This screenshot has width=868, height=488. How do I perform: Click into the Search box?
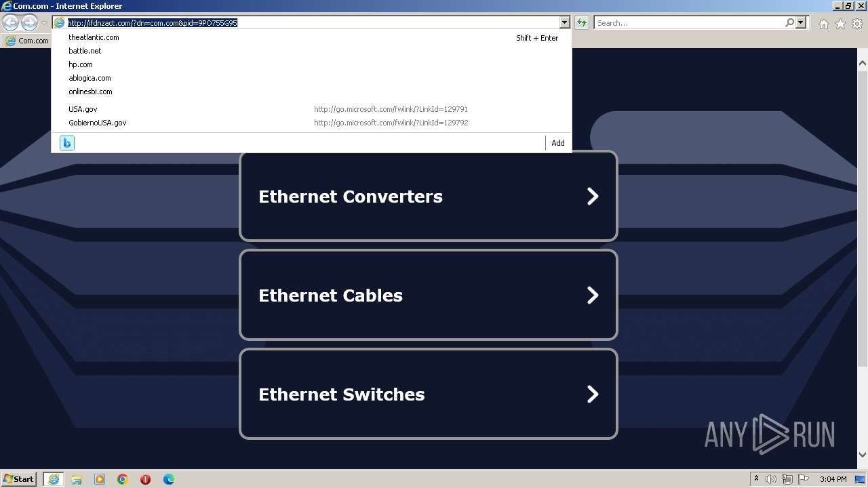pyautogui.click(x=689, y=22)
